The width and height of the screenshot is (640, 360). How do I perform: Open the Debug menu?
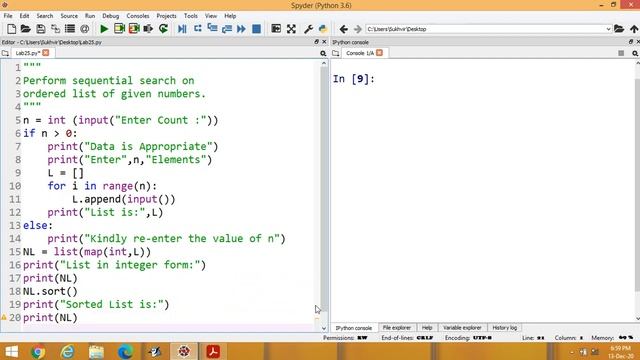click(111, 16)
